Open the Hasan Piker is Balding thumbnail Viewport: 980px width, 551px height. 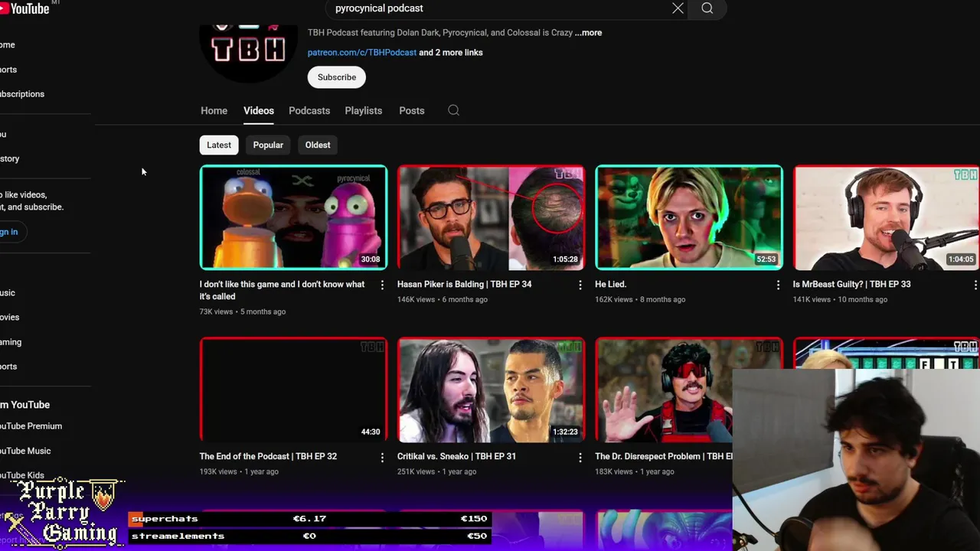click(491, 217)
